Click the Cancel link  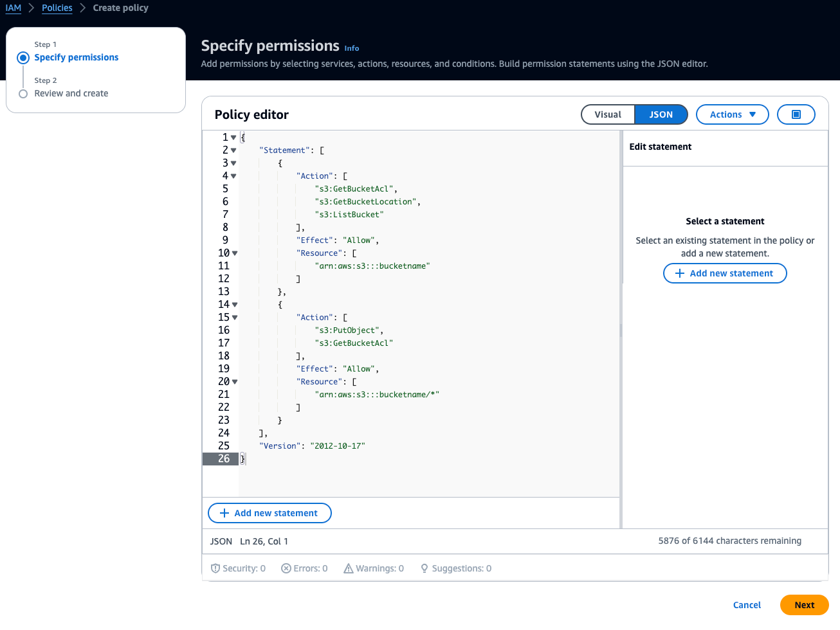746,605
